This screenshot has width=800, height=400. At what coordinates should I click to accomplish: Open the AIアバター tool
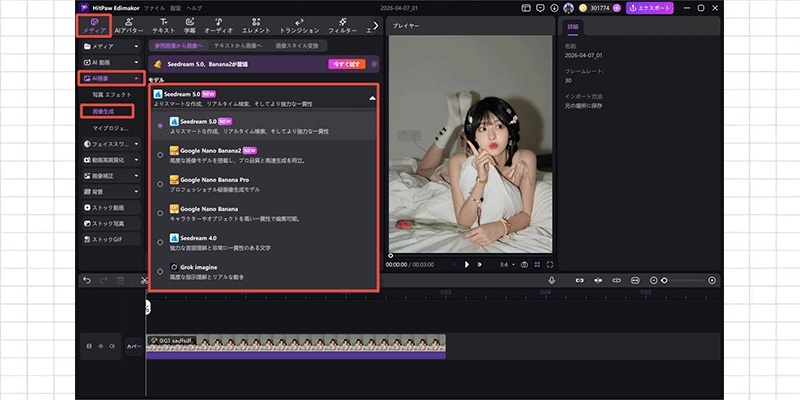pos(129,26)
